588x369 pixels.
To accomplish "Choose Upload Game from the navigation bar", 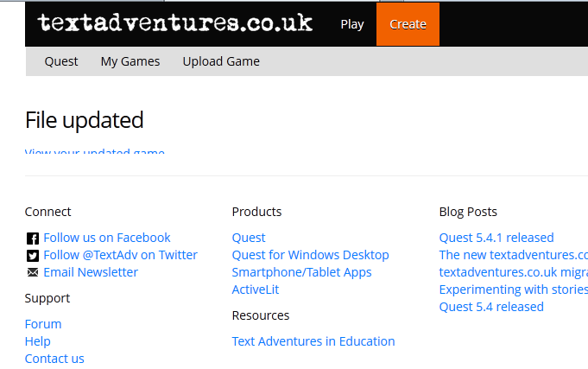I will click(221, 61).
